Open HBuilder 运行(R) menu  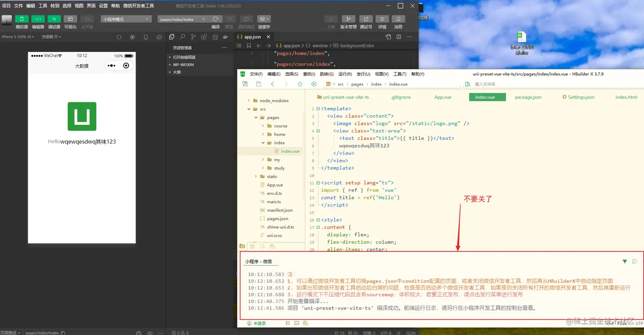[x=345, y=74]
